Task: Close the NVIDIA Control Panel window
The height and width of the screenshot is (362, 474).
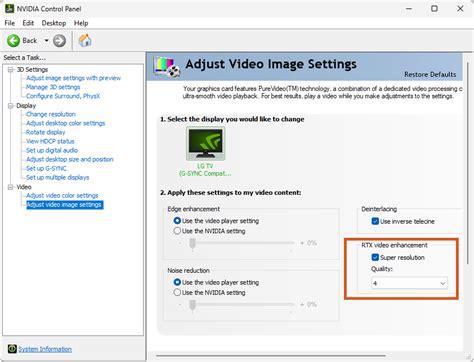Action: (x=460, y=9)
